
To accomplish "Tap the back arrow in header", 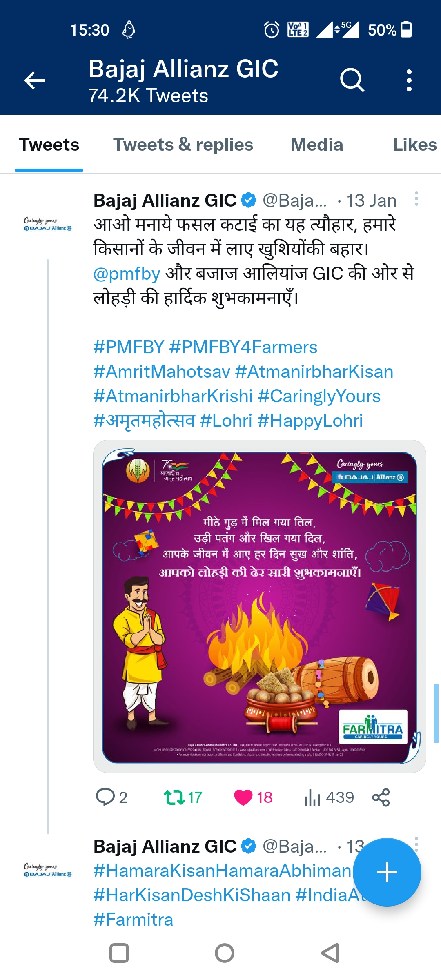I will pos(35,80).
